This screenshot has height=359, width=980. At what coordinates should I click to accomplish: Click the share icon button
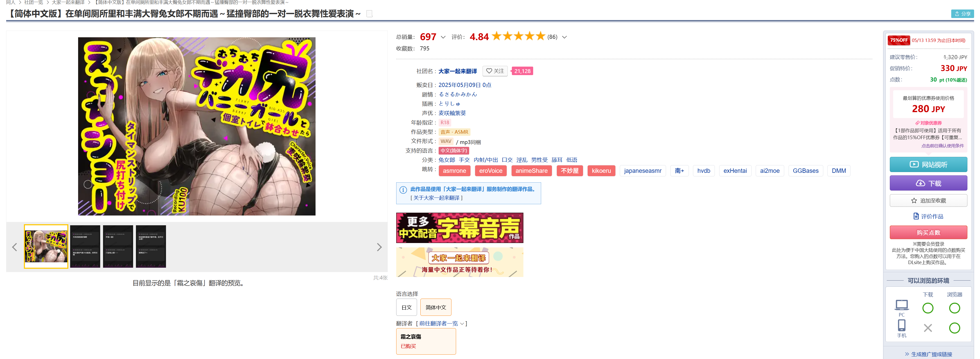tap(962, 14)
